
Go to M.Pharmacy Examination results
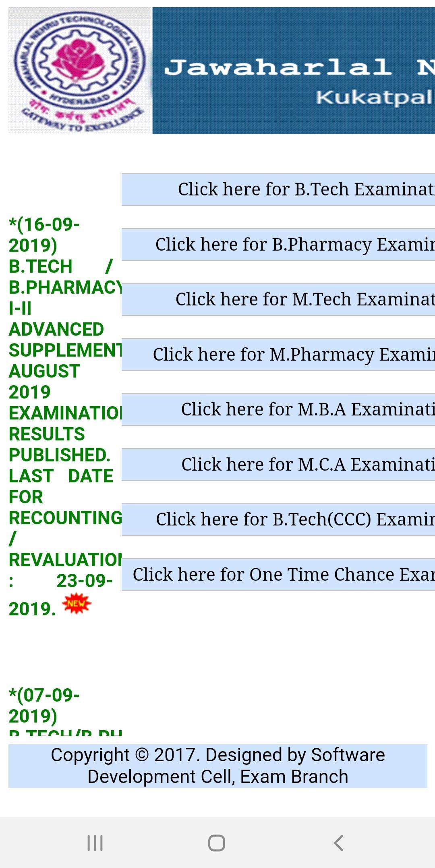[279, 355]
